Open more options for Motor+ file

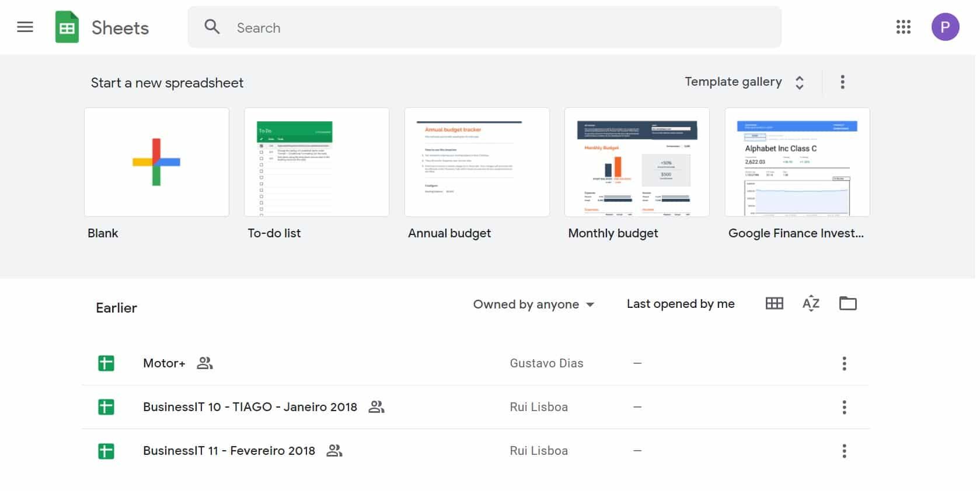click(x=844, y=363)
